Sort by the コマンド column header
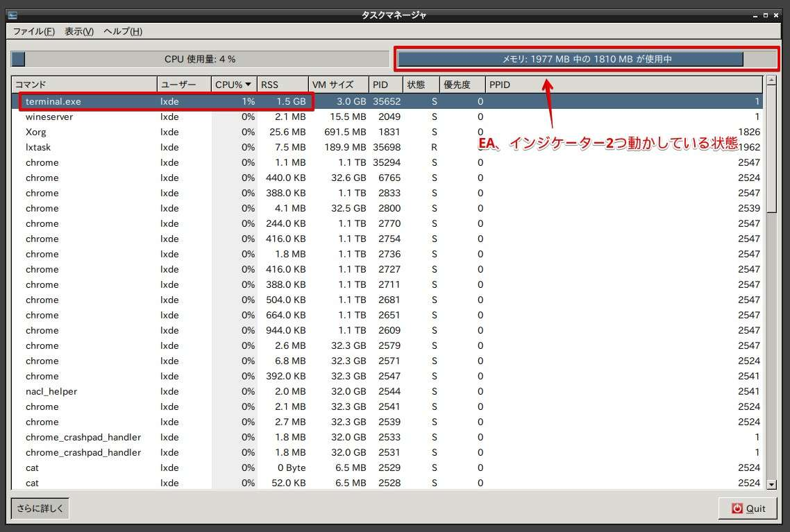The image size is (790, 532). tap(85, 85)
